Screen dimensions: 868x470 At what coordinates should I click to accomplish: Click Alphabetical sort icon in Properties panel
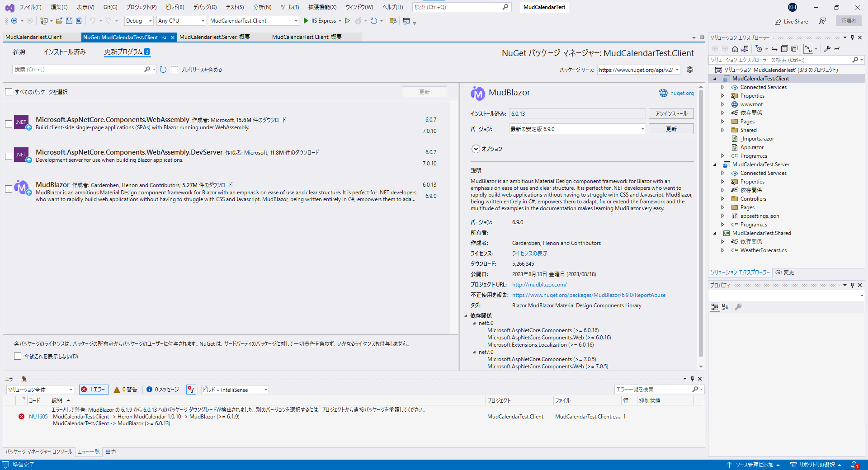(725, 307)
